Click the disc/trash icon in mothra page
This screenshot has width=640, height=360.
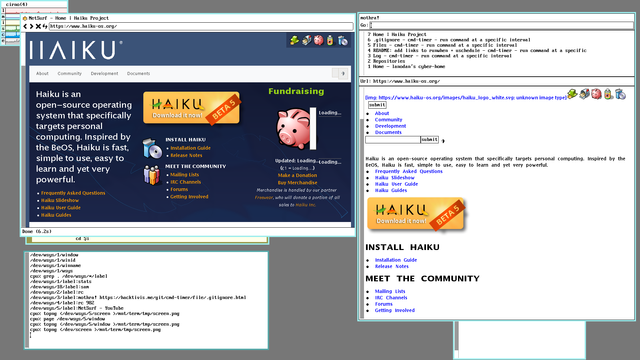click(x=620, y=94)
